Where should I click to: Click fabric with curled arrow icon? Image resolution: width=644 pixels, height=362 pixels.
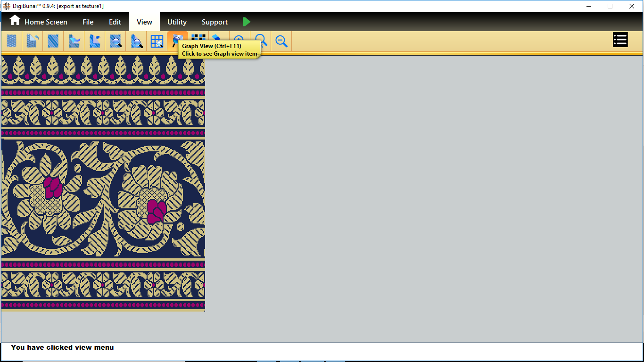coord(95,41)
